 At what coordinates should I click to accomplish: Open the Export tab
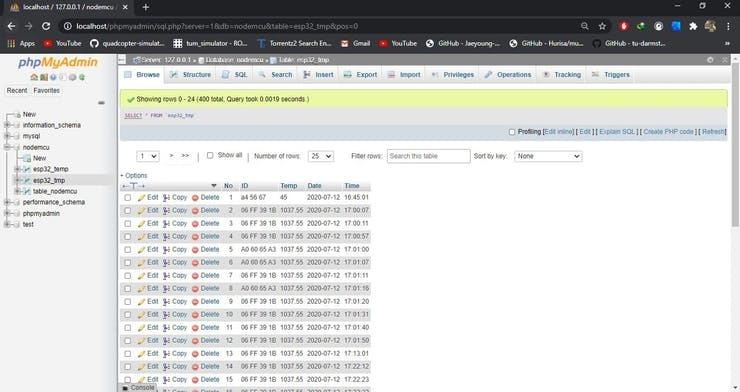(361, 75)
